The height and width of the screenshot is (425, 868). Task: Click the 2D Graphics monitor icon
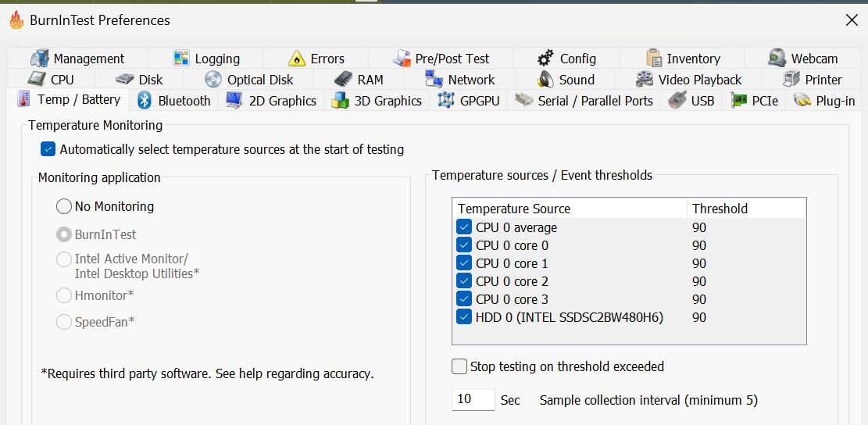click(x=234, y=100)
